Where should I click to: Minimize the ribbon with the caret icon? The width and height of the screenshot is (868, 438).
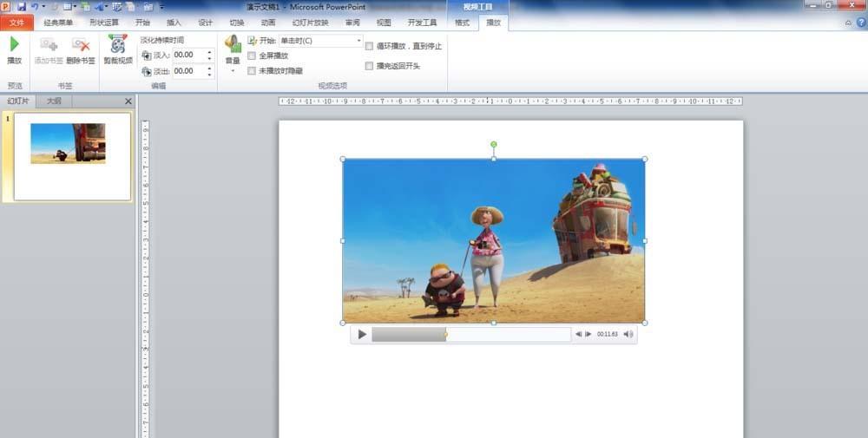[848, 23]
